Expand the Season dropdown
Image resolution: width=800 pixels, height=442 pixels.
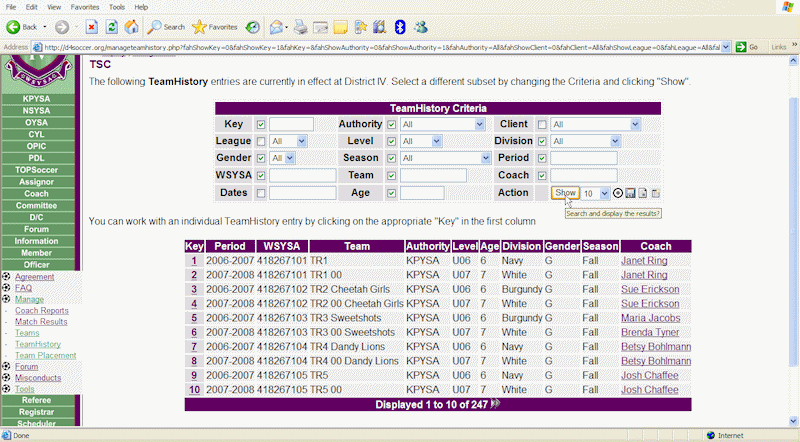pos(484,159)
